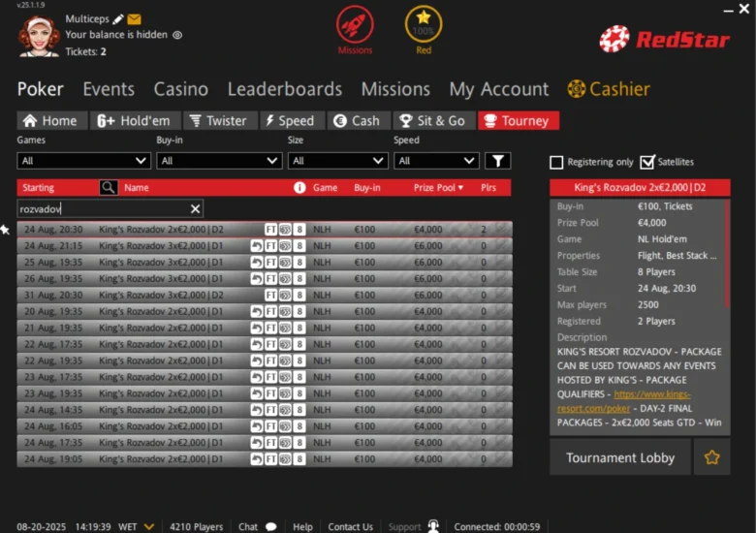Switch to the 6+ Hold'em tab
The image size is (756, 533).
coord(136,120)
